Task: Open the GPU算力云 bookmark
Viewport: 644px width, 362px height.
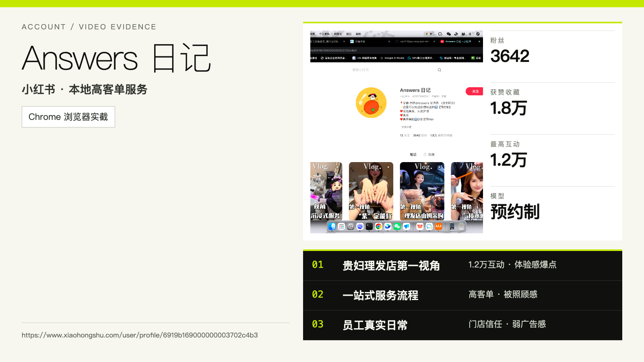Action: pos(421,58)
